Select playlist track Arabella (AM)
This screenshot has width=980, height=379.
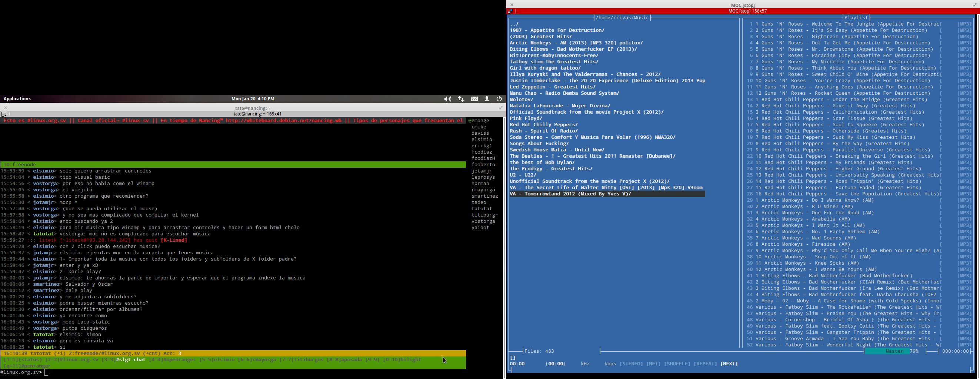(860, 219)
